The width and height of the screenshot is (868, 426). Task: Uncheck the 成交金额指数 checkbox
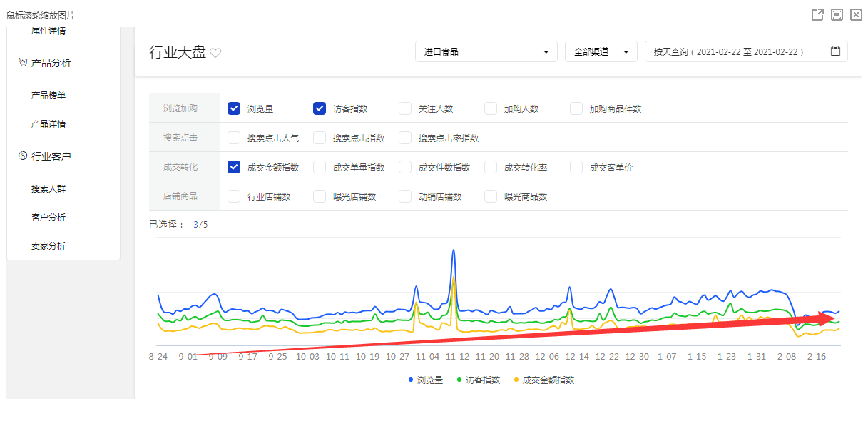[234, 167]
